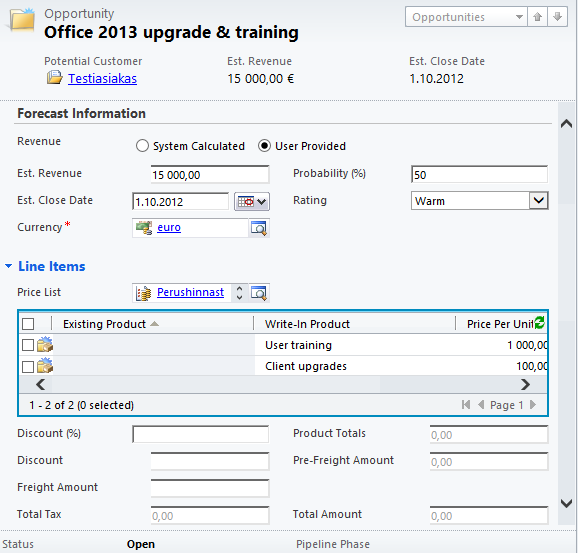The height and width of the screenshot is (553, 578).
Task: Click the product icon in User training row
Action: coord(45,344)
